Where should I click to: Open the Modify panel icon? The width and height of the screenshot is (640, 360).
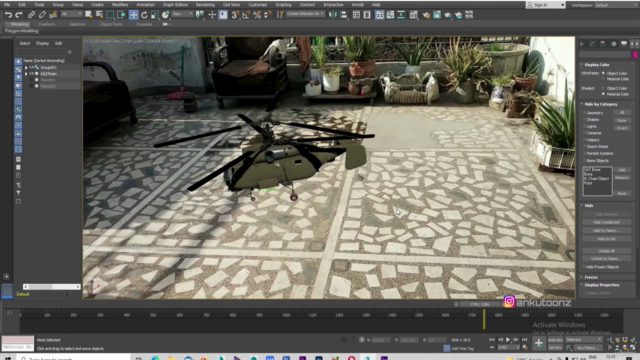pyautogui.click(x=592, y=44)
